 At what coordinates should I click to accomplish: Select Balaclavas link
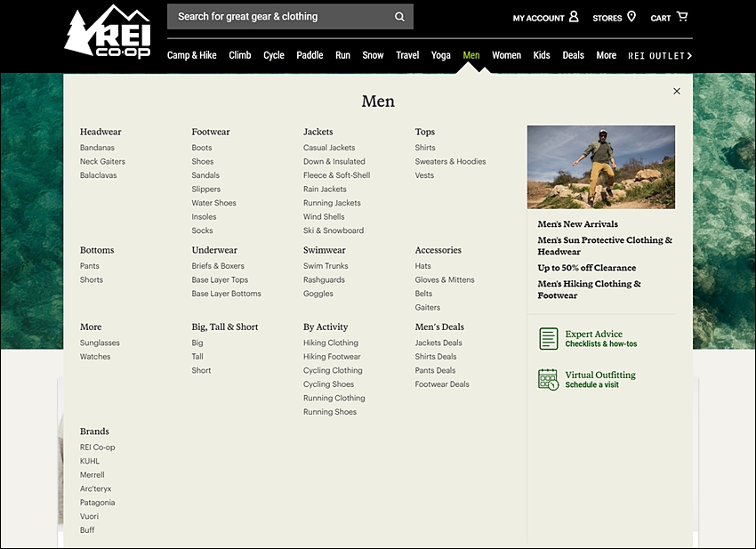point(99,175)
